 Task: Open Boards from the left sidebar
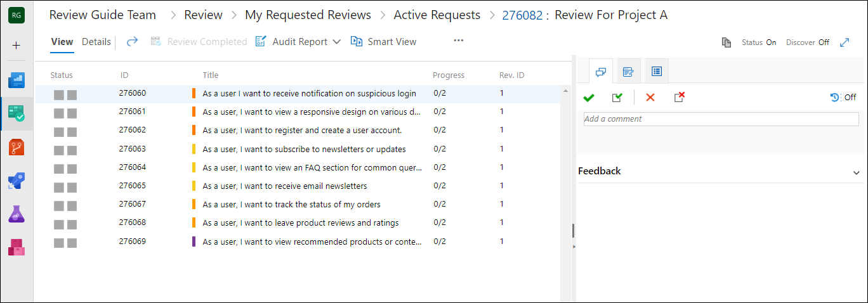[16, 81]
